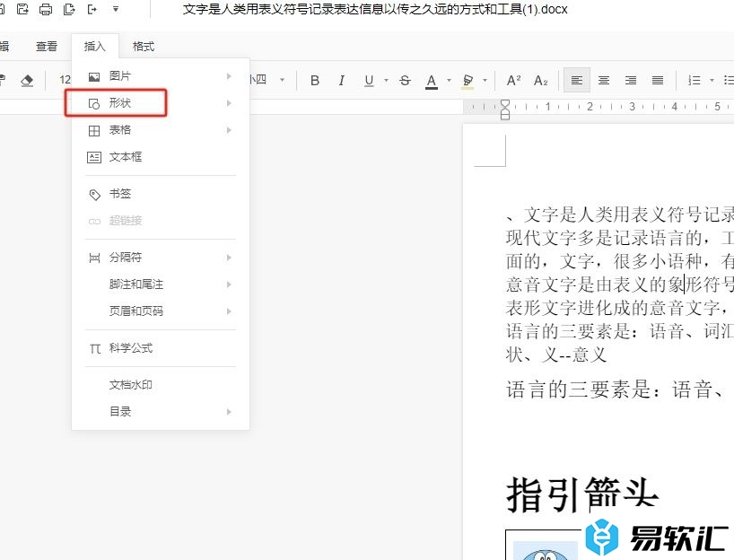Select 形状 from the insert menu

120,103
